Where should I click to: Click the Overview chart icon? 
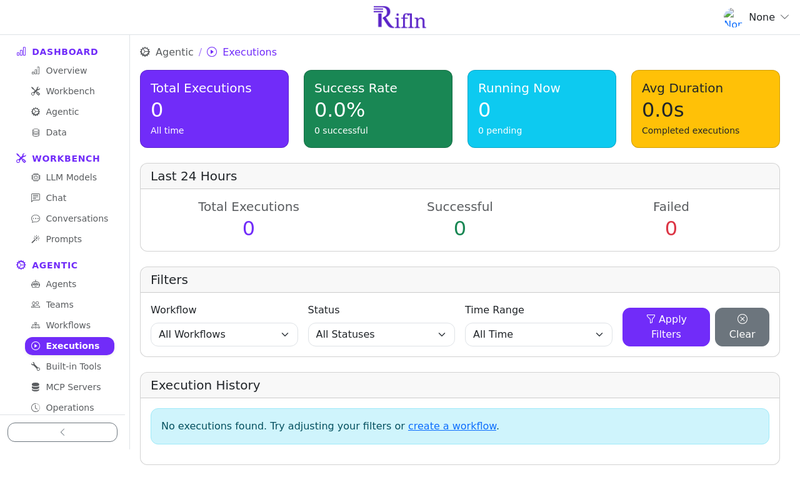tap(35, 71)
